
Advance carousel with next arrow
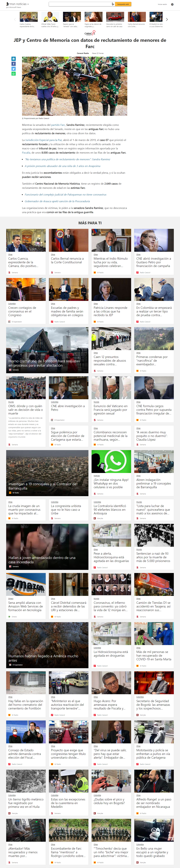(x=167, y=20)
